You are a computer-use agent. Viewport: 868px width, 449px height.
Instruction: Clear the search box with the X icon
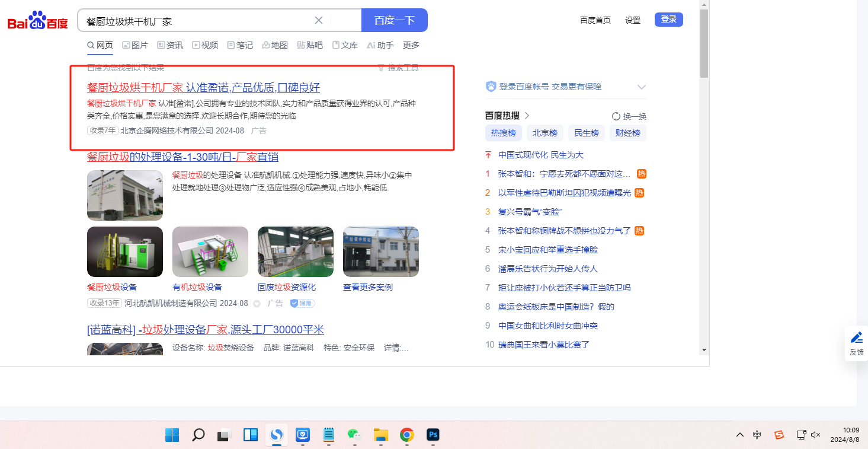tap(319, 20)
